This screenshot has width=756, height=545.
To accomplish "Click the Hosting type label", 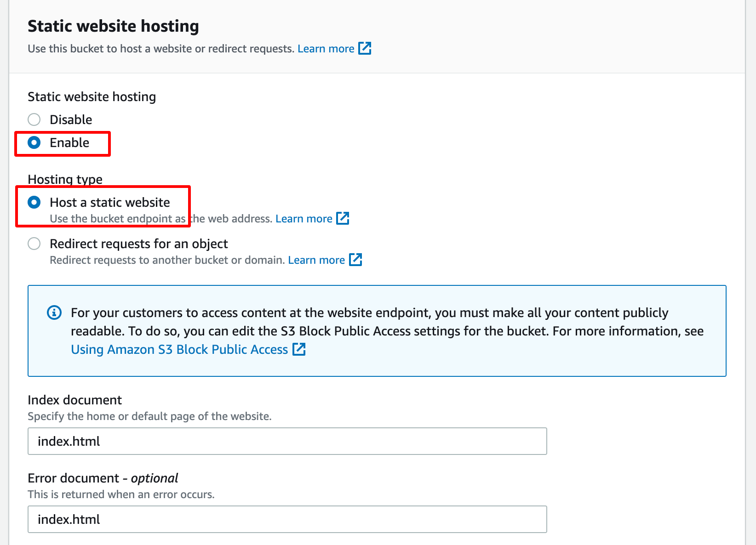I will click(65, 179).
